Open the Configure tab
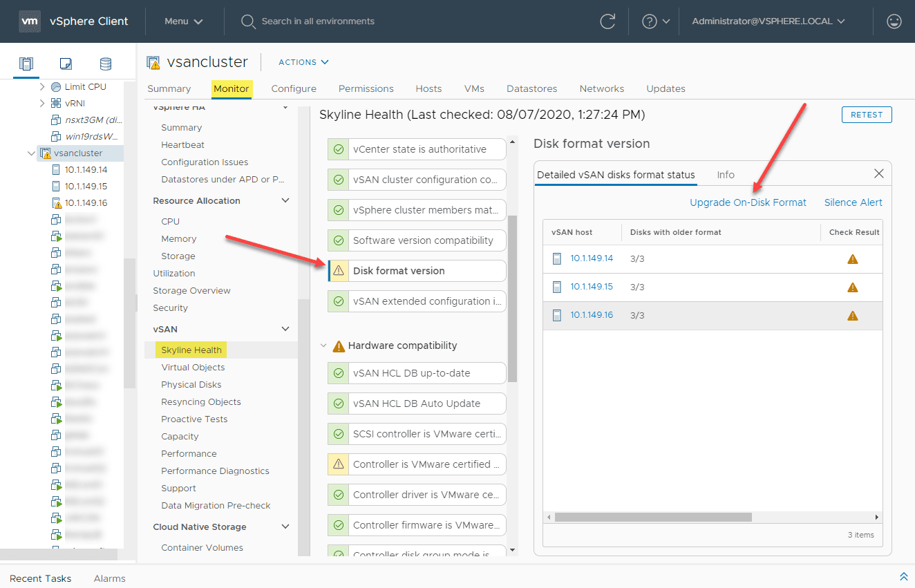915x588 pixels. click(x=293, y=88)
